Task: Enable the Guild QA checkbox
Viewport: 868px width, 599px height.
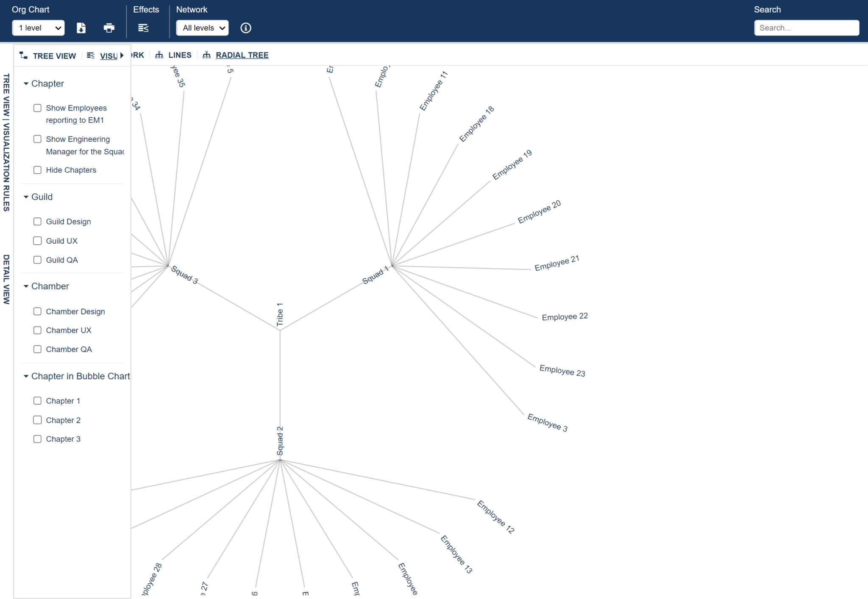Action: point(37,260)
